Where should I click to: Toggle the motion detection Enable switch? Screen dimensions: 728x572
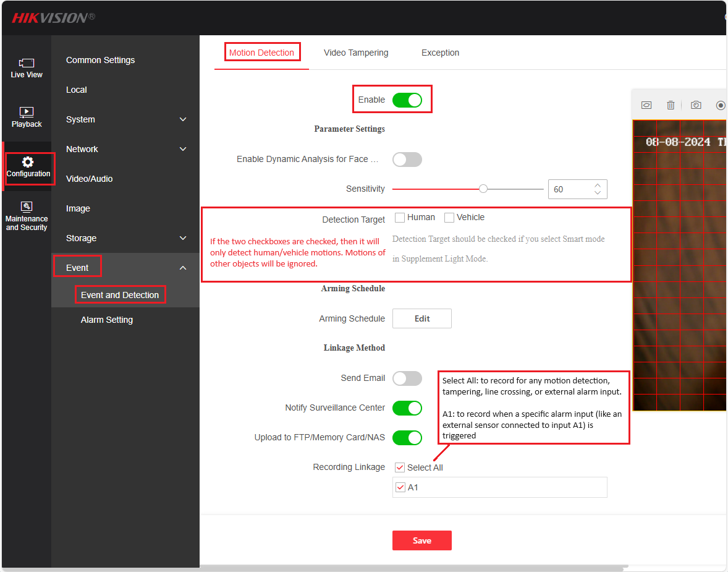(407, 100)
